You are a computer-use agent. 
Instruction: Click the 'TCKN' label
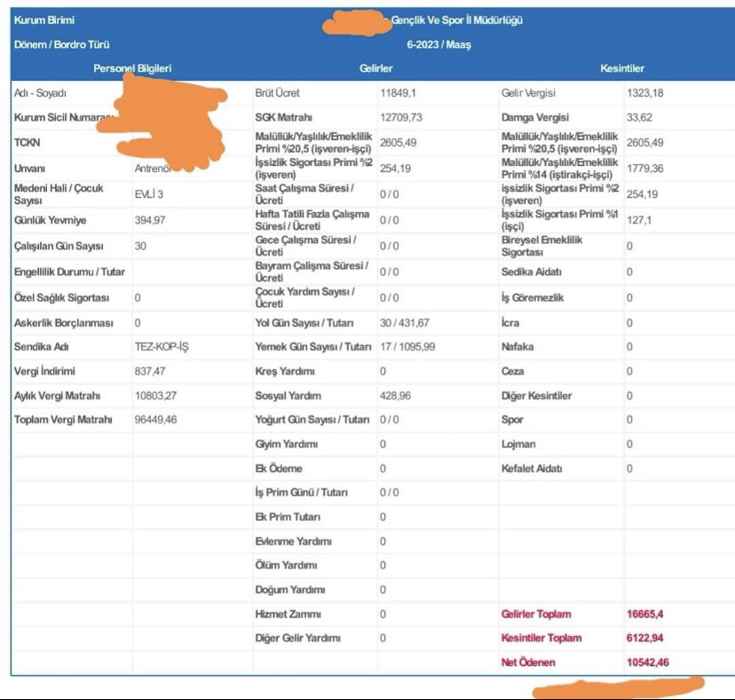tap(27, 143)
